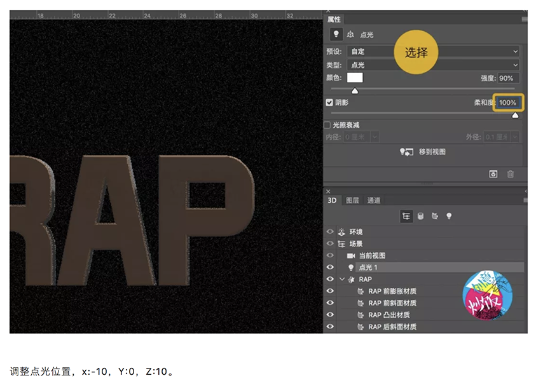
Task: Click the RAP 后斜面材质 material icon
Action: coord(361,327)
